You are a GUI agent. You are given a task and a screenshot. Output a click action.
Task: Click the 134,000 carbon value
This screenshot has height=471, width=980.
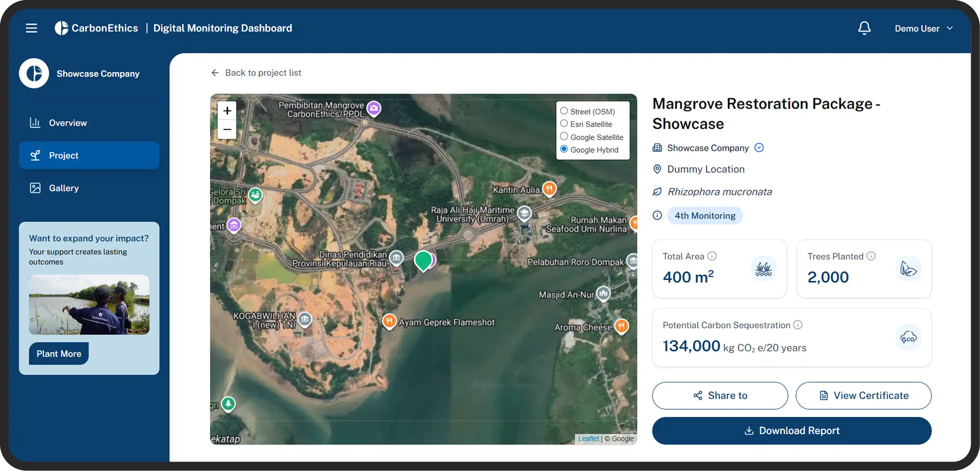(x=691, y=346)
